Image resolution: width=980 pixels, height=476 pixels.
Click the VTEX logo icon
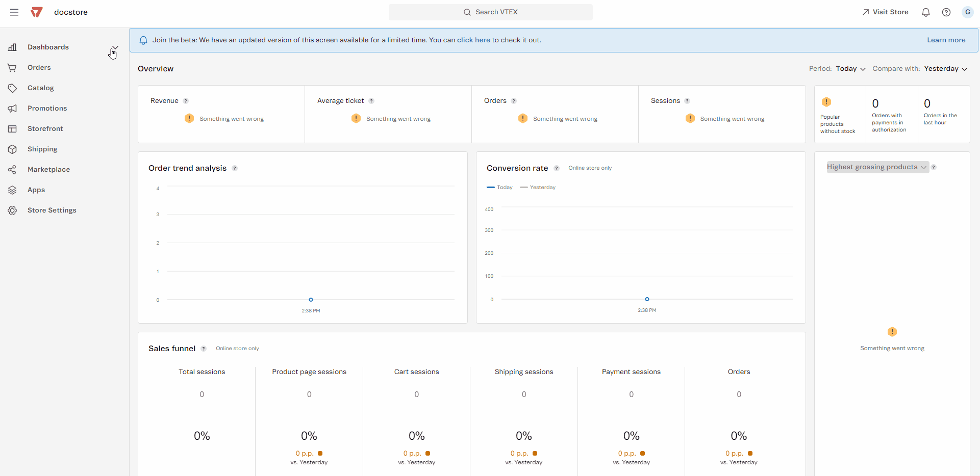pyautogui.click(x=36, y=12)
